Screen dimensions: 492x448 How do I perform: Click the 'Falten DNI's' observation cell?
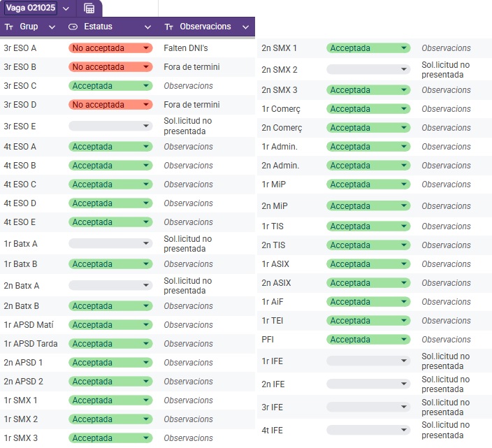tap(186, 48)
